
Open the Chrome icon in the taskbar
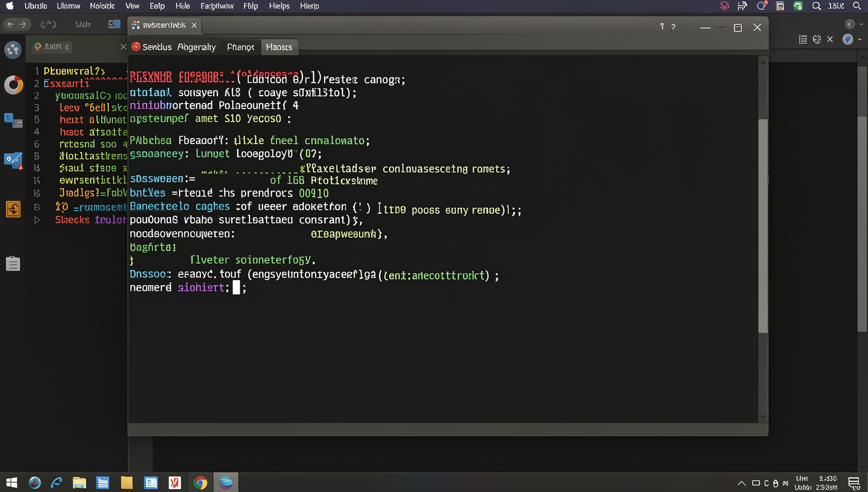[x=201, y=482]
